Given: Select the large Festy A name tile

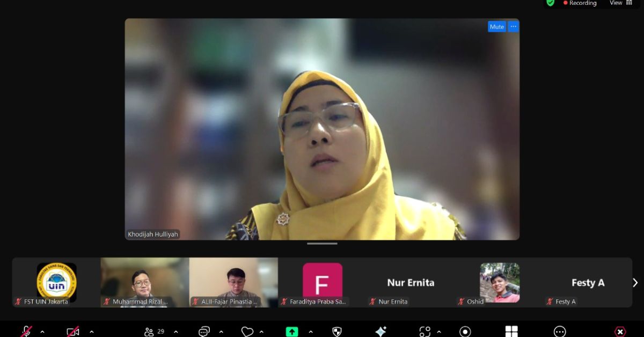Looking at the screenshot, I should [x=588, y=282].
